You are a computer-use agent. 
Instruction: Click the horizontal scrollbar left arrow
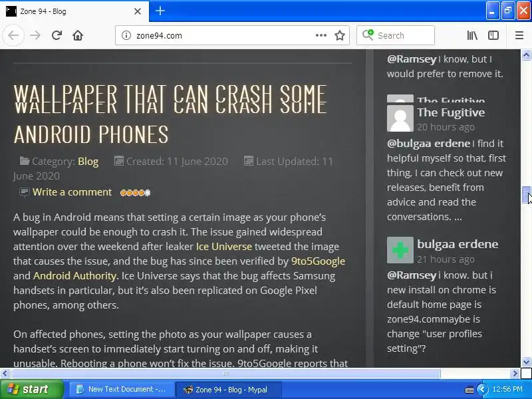(x=5, y=374)
